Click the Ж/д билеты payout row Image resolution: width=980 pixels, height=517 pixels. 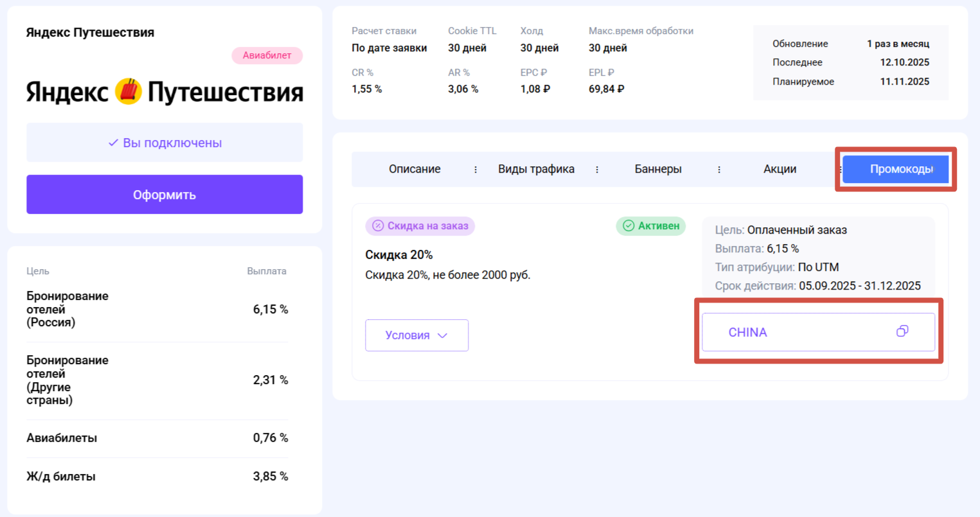pyautogui.click(x=157, y=477)
